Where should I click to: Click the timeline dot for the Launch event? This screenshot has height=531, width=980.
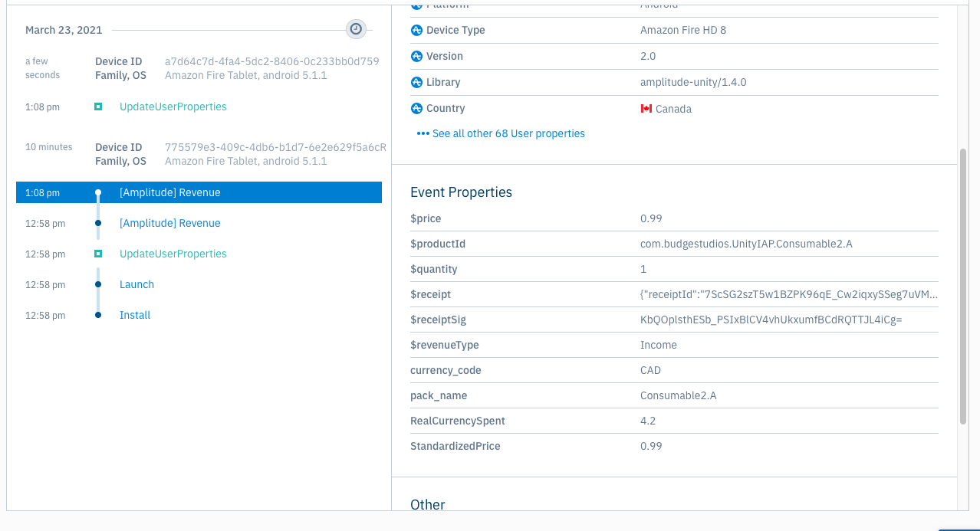click(x=98, y=284)
